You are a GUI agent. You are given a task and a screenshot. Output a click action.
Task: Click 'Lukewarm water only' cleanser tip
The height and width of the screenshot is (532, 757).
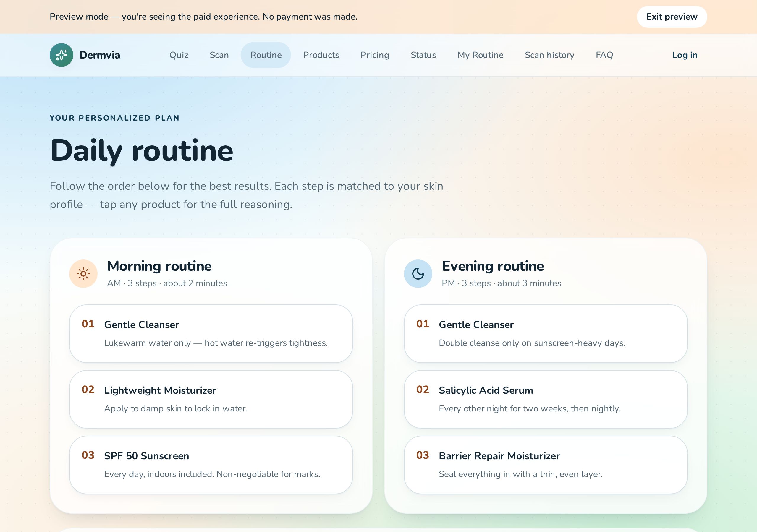tap(216, 343)
